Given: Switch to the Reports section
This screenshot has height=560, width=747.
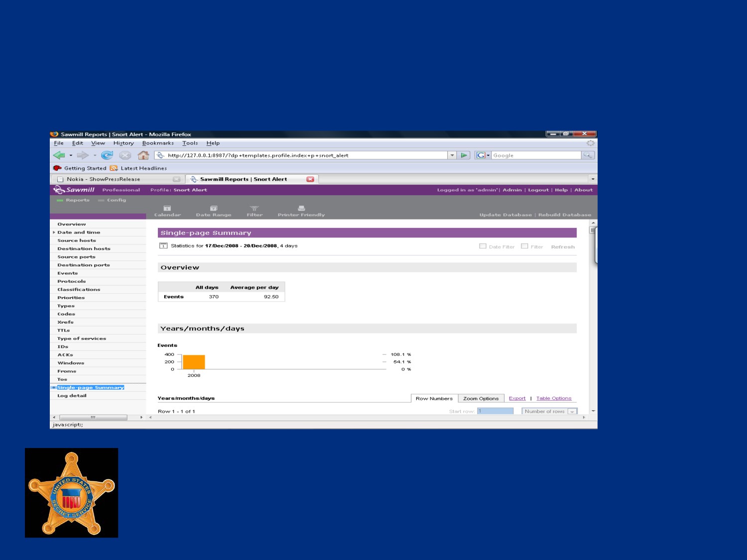Looking at the screenshot, I should pos(73,200).
